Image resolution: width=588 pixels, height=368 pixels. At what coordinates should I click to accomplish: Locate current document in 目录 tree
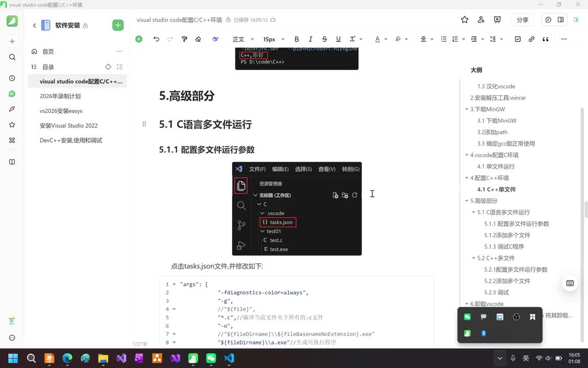coord(108,67)
